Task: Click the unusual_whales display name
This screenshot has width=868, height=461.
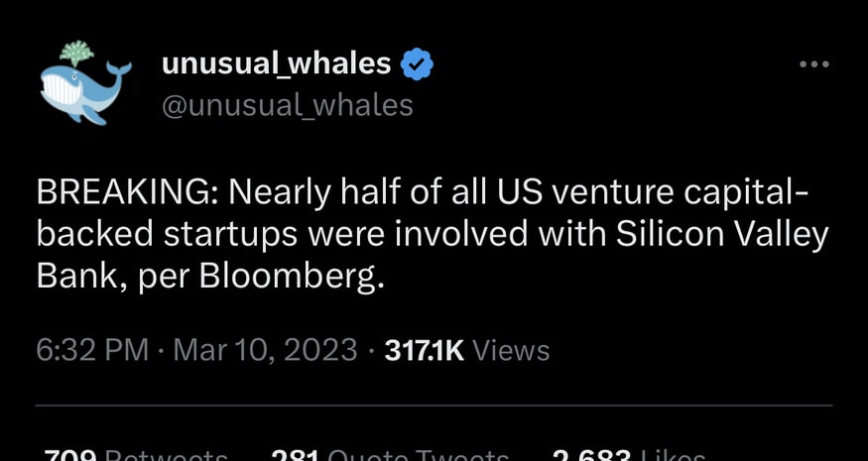Action: pos(276,64)
